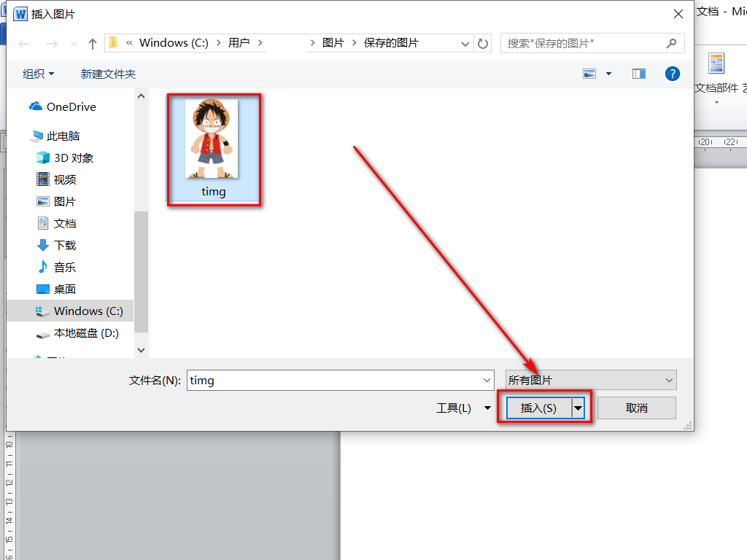Viewport: 747px width, 560px height.
Task: Click the 插入(S) button
Action: [539, 408]
